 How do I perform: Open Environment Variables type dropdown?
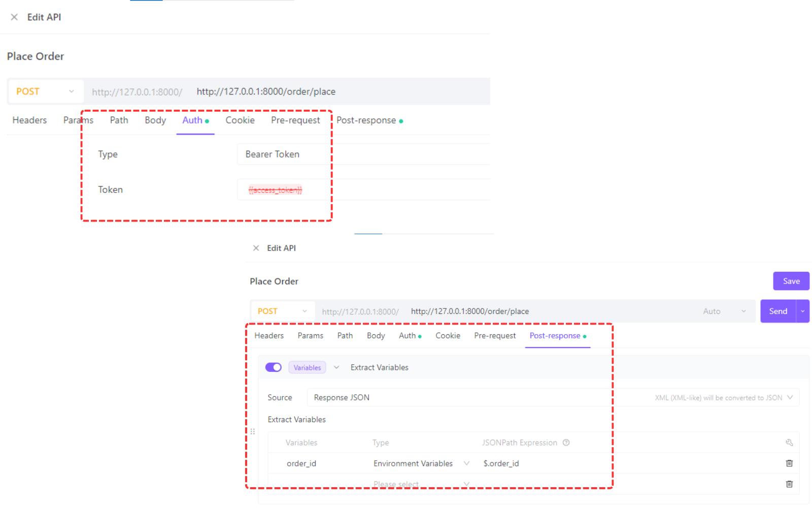coord(421,463)
